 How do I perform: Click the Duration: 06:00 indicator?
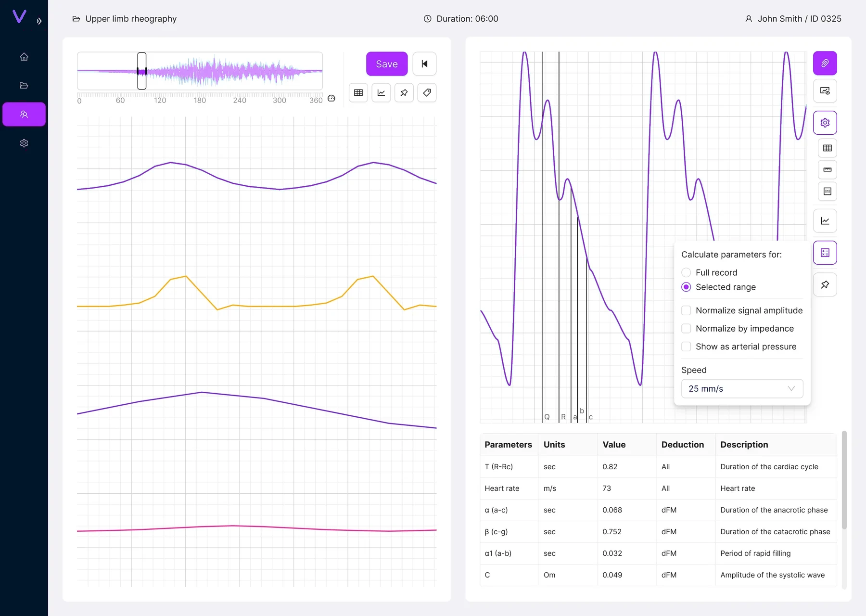pyautogui.click(x=461, y=19)
